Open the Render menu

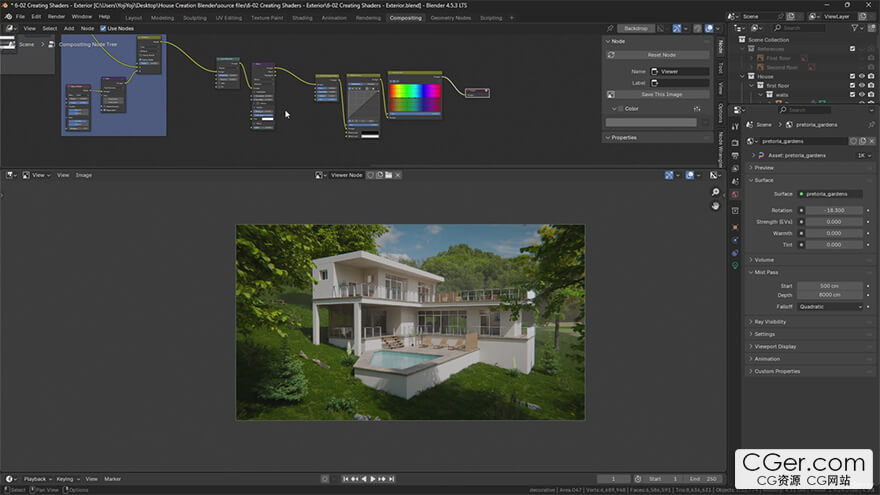57,17
